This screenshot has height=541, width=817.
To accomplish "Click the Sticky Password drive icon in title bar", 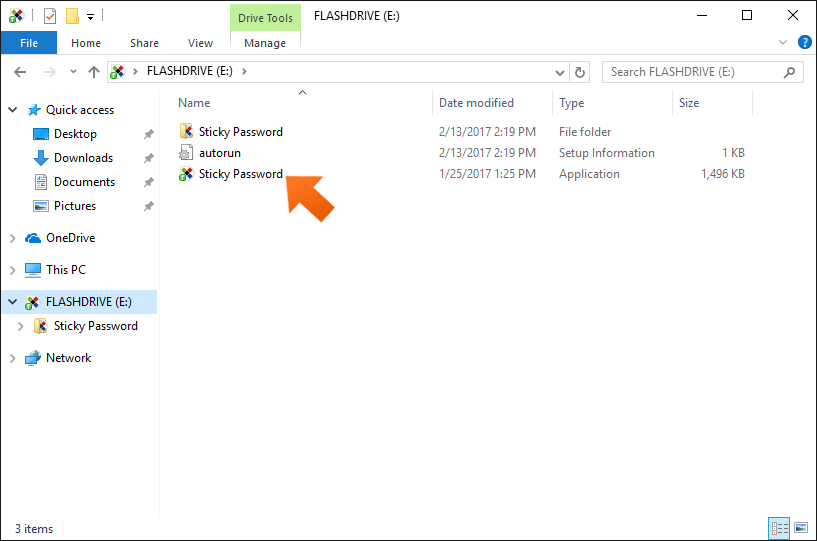I will tap(16, 16).
